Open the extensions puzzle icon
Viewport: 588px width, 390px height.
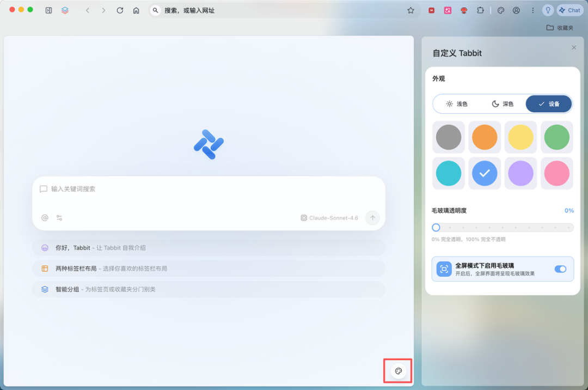click(480, 10)
